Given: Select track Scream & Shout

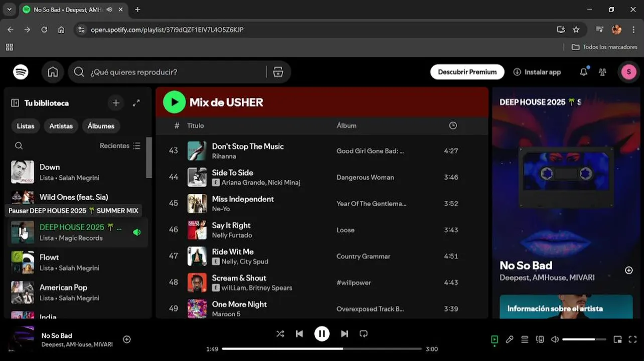Looking at the screenshot, I should tap(239, 278).
